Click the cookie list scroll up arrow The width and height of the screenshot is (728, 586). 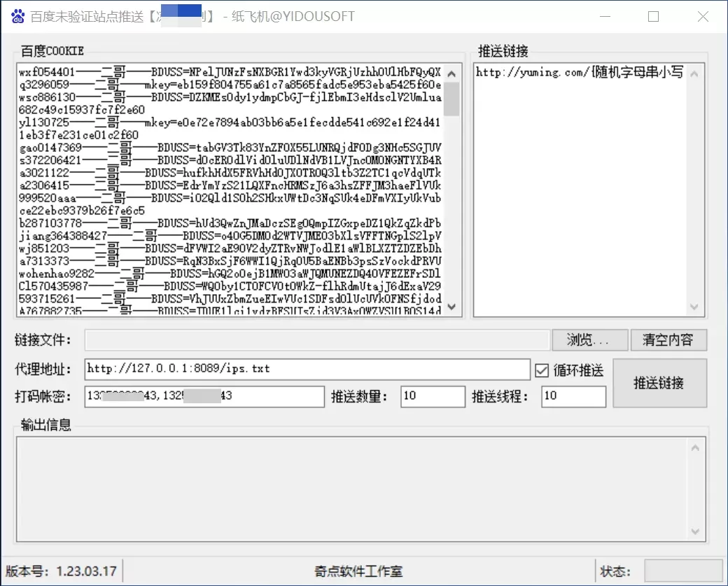(x=451, y=74)
